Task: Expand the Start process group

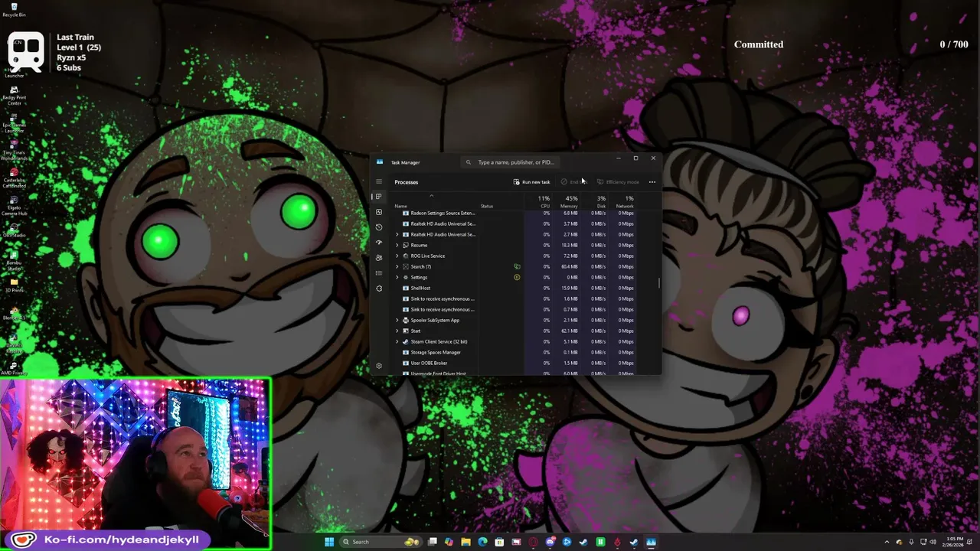Action: click(397, 331)
